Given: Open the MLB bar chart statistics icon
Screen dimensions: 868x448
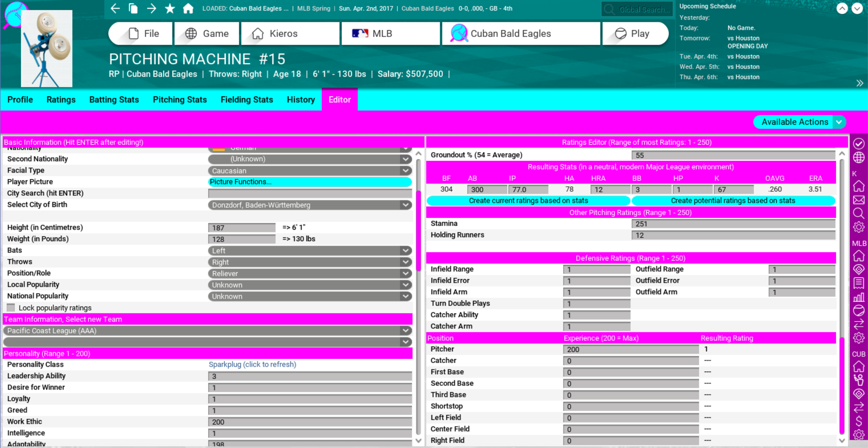Looking at the screenshot, I should click(859, 297).
